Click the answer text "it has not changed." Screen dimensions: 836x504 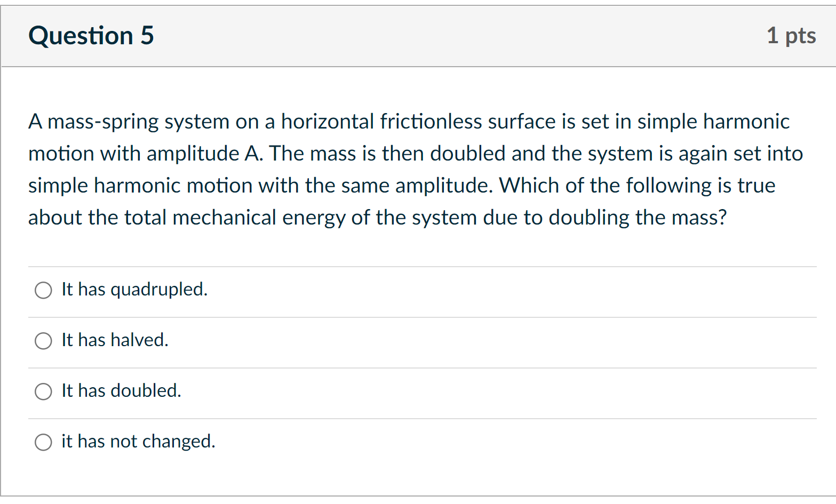138,442
